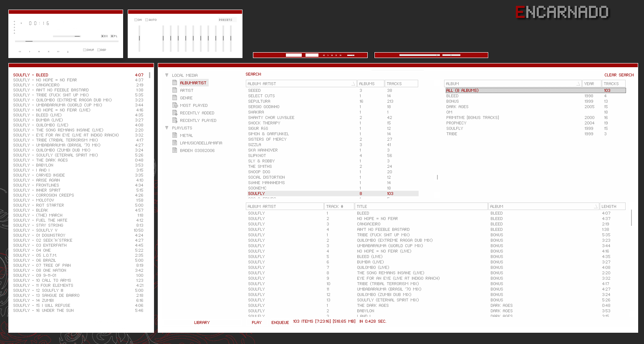This screenshot has width=644, height=344.
Task: Click Clear Search
Action: pos(619,75)
